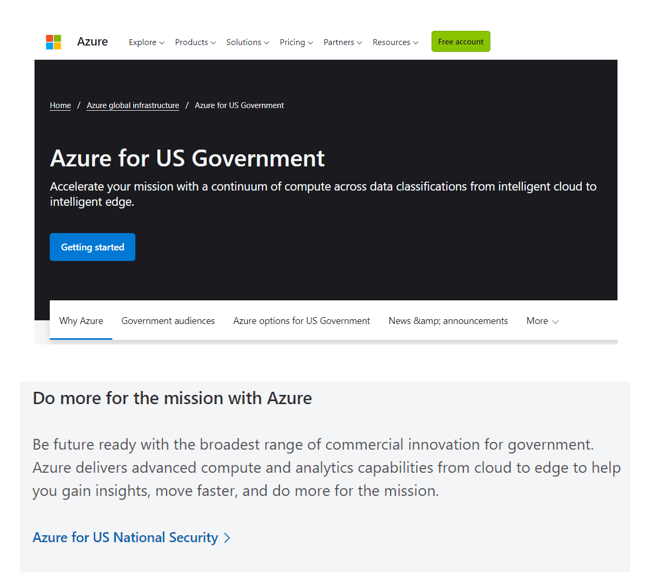Click the Microsoft logo icon
657x583 pixels.
54,42
